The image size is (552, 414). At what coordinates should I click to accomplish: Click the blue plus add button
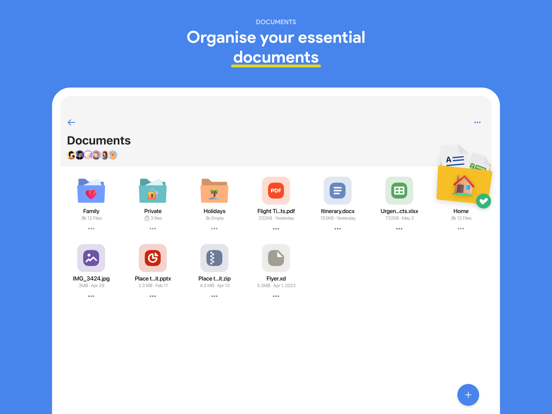tap(468, 395)
